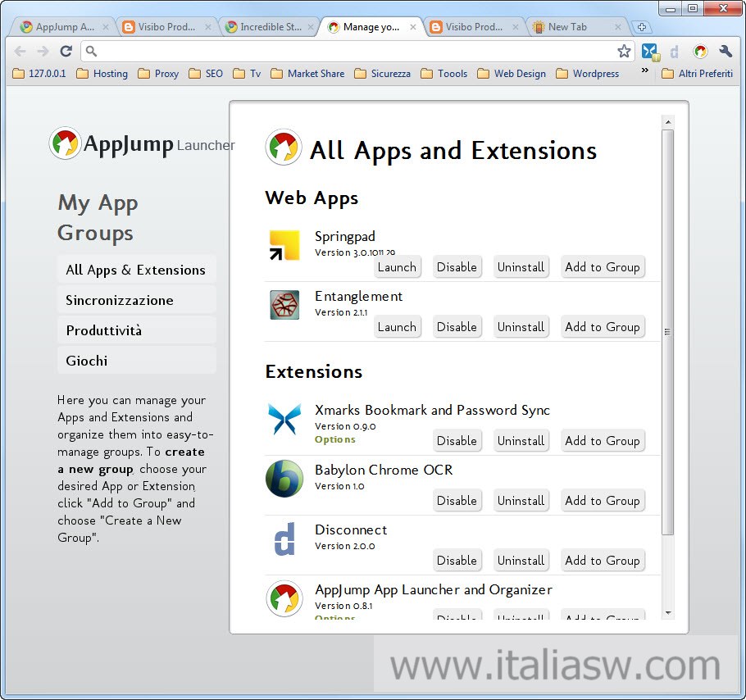Launch the Entanglement app
This screenshot has width=746, height=700.
(398, 327)
